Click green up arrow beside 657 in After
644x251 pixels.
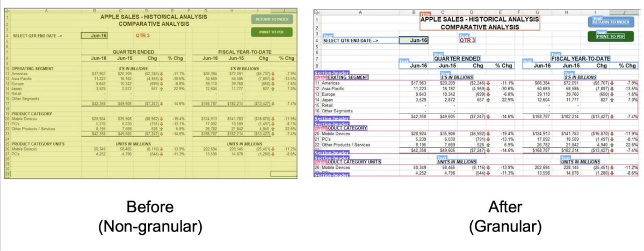(x=488, y=100)
